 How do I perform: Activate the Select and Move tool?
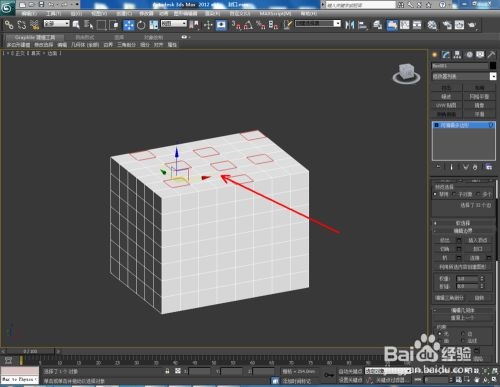coord(129,25)
